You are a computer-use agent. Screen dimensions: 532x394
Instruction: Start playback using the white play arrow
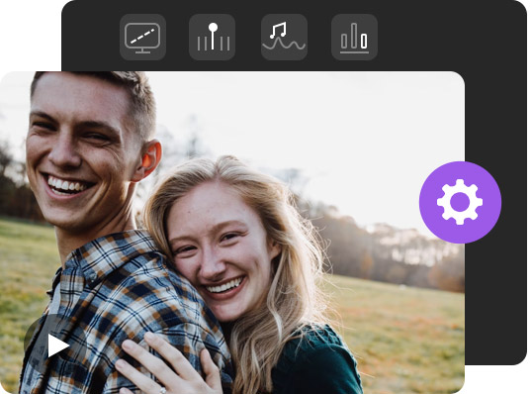coord(58,345)
